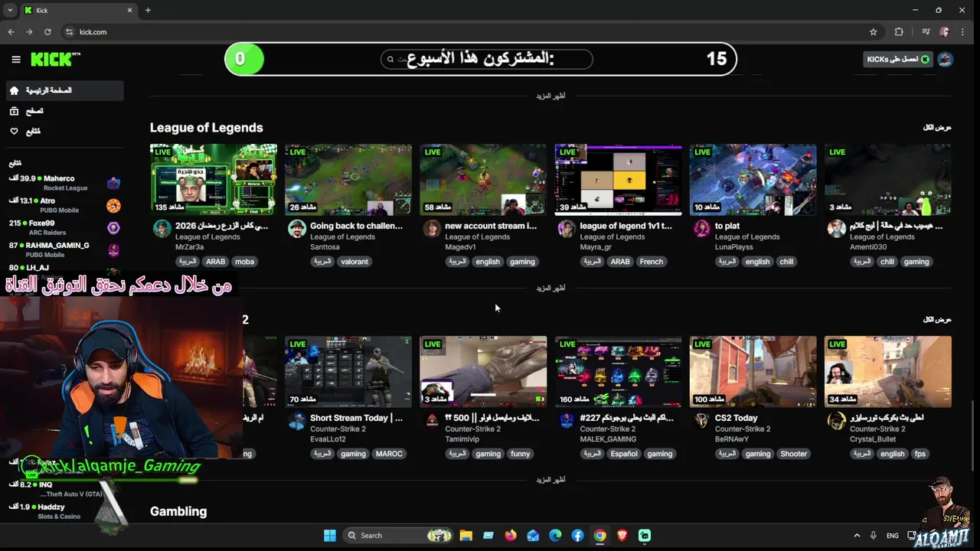Open Santtosa stream thumbnail

(x=348, y=180)
